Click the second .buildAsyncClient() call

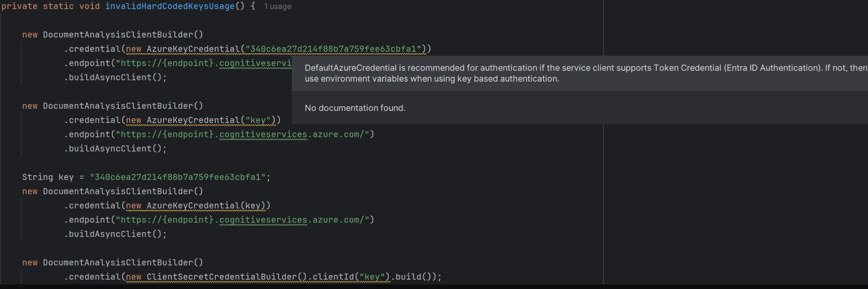tap(115, 149)
